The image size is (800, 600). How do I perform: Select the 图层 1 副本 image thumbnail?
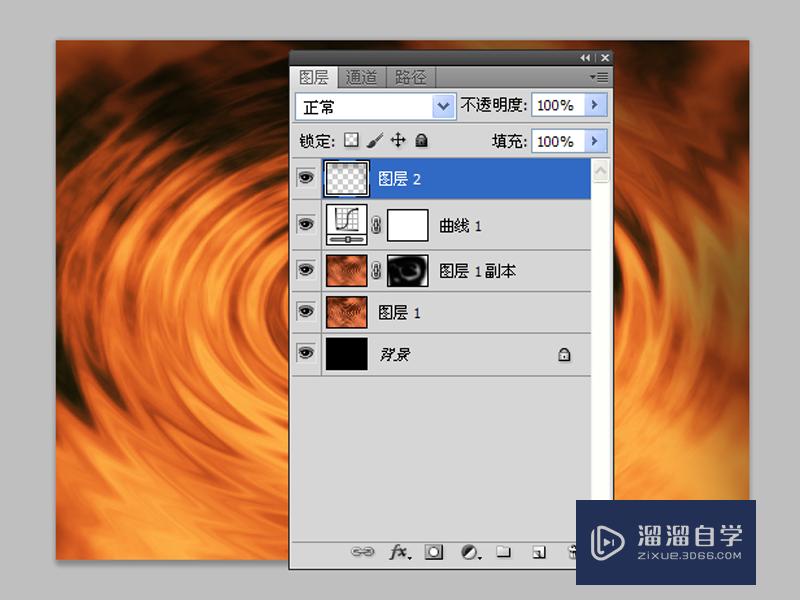click(x=346, y=270)
